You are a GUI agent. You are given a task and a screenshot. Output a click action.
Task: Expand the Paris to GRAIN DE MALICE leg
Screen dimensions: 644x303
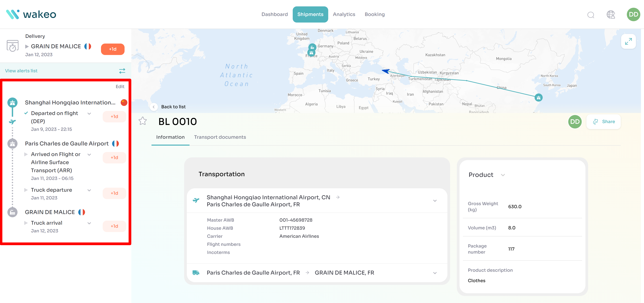click(x=435, y=273)
